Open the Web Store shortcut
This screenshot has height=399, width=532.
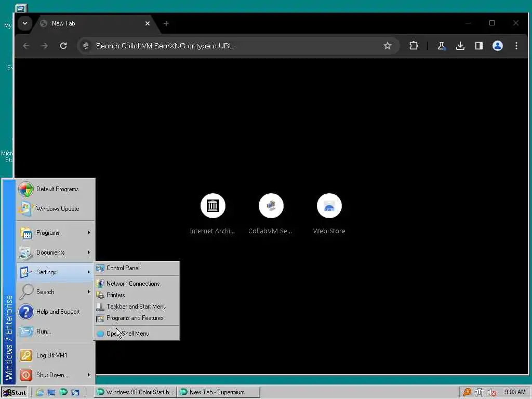click(329, 214)
